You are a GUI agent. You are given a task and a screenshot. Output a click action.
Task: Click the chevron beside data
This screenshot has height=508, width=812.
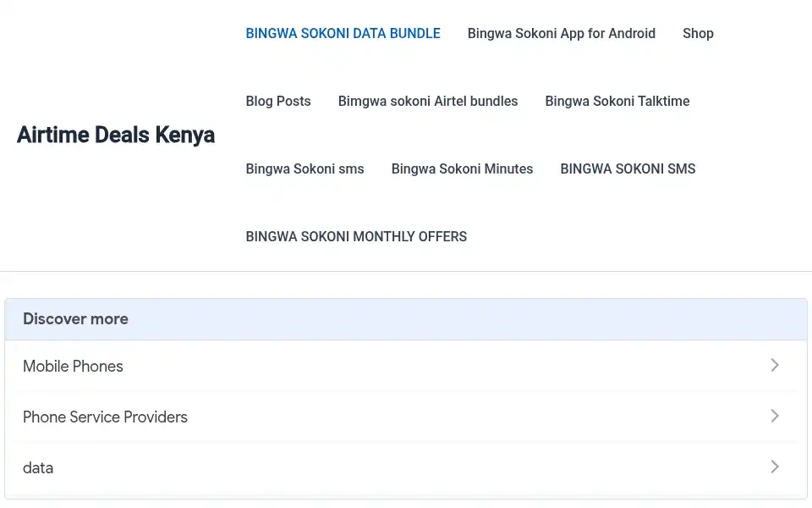click(x=775, y=467)
